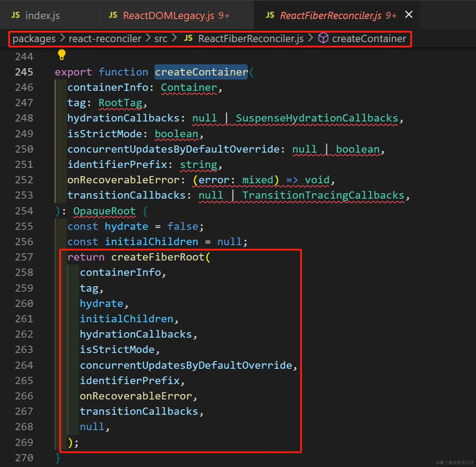Click the OpaqueRoot return type
Screen dimensions: 476x467
coord(104,211)
